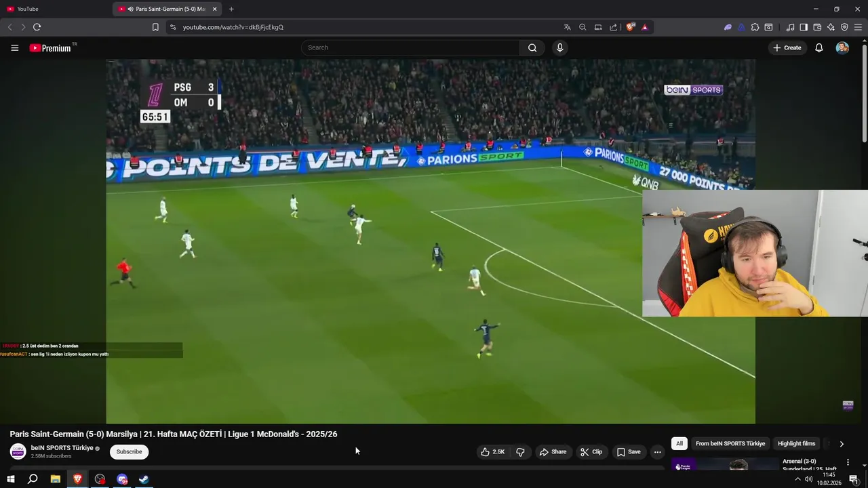Open a new browser tab
The height and width of the screenshot is (488, 868).
[231, 9]
